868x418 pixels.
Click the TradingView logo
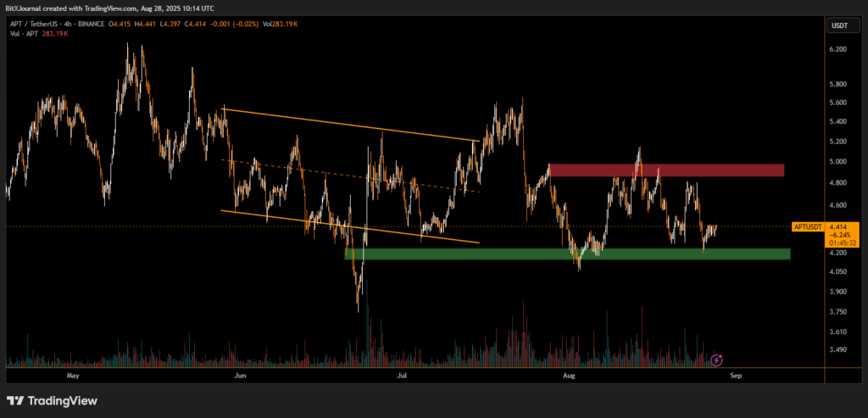click(x=52, y=401)
